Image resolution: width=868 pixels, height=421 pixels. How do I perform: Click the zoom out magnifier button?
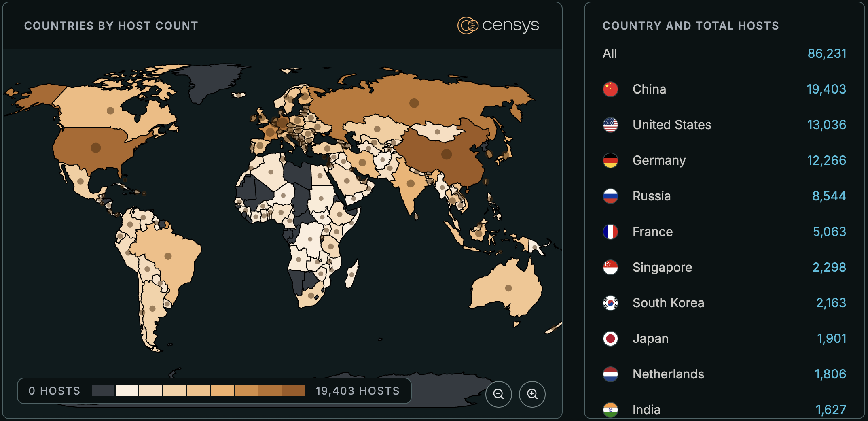499,394
